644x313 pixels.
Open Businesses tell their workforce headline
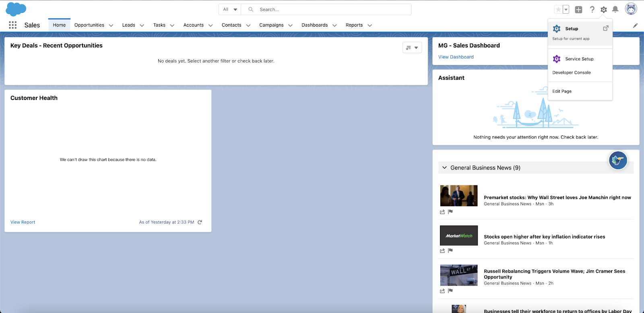point(558,311)
